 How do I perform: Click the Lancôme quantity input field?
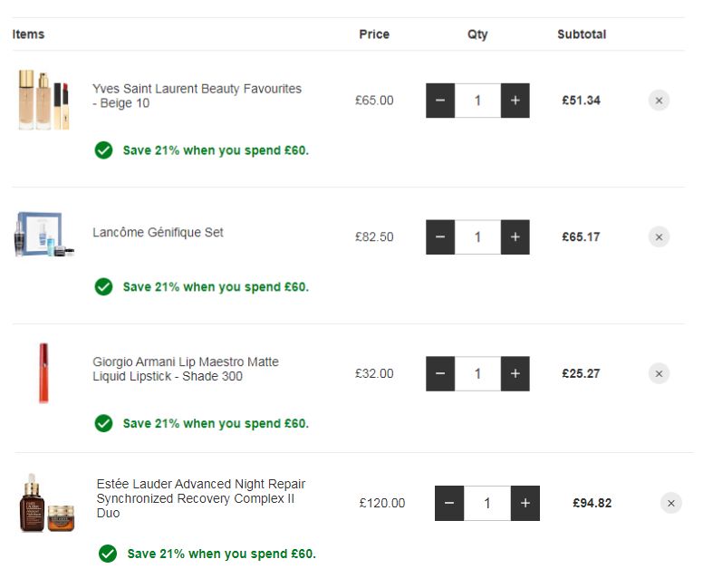477,237
